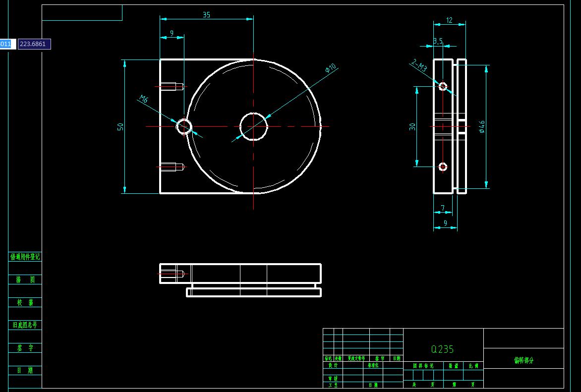Click the 数量 title block cell
The image size is (581, 392).
(x=454, y=366)
